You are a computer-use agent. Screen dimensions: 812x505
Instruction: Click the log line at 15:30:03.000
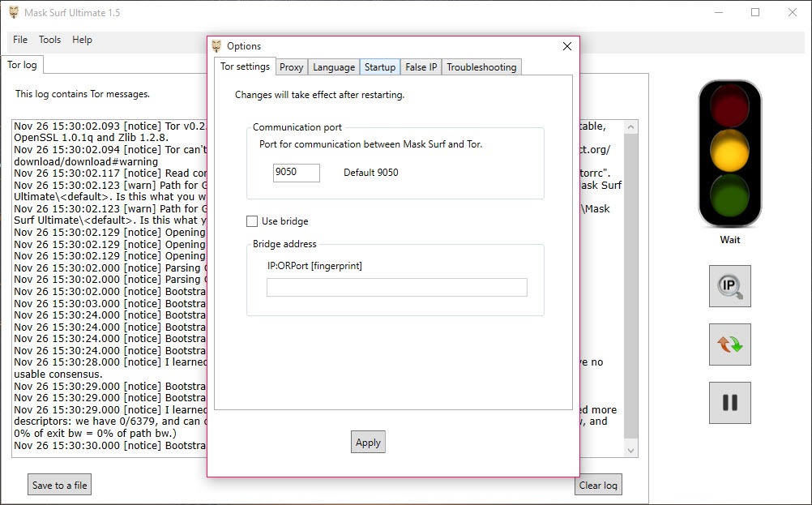pos(109,303)
